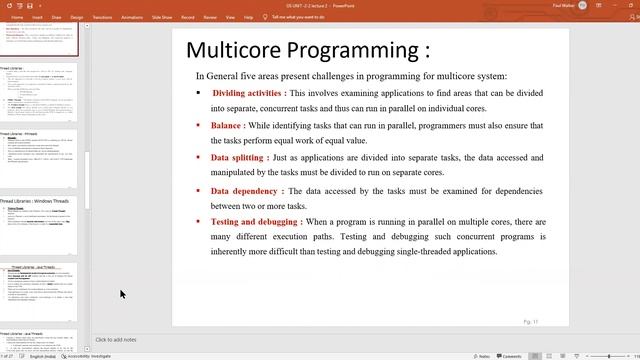Click the thumbnail pane scroll up arrow

[87, 26]
